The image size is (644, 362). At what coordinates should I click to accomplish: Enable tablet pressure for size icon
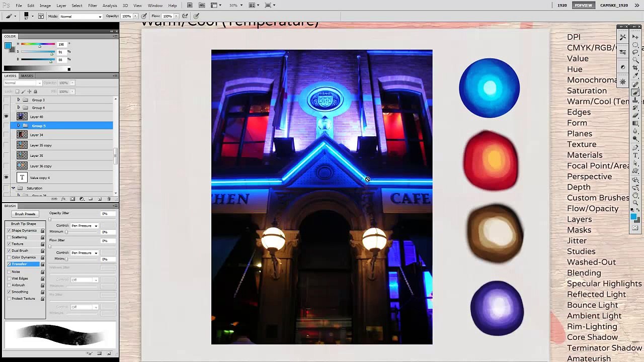196,16
